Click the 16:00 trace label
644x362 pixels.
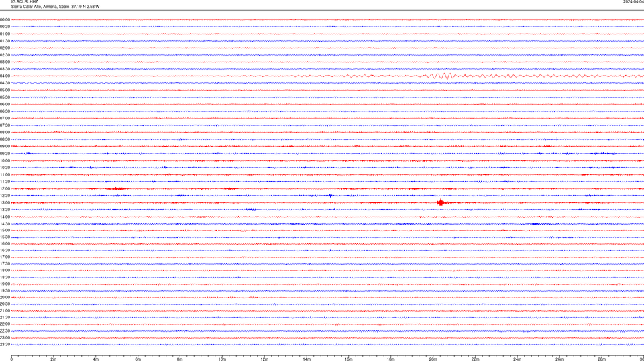(x=5, y=244)
